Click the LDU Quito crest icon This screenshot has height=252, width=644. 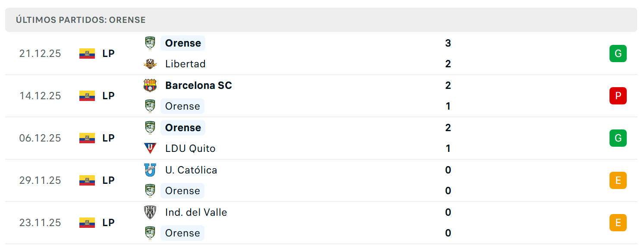(150, 148)
